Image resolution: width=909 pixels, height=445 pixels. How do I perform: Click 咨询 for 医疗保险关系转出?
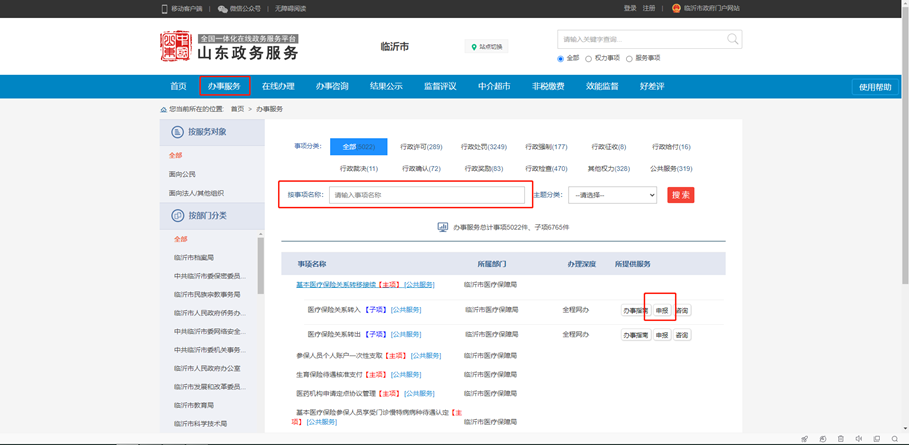pos(682,335)
